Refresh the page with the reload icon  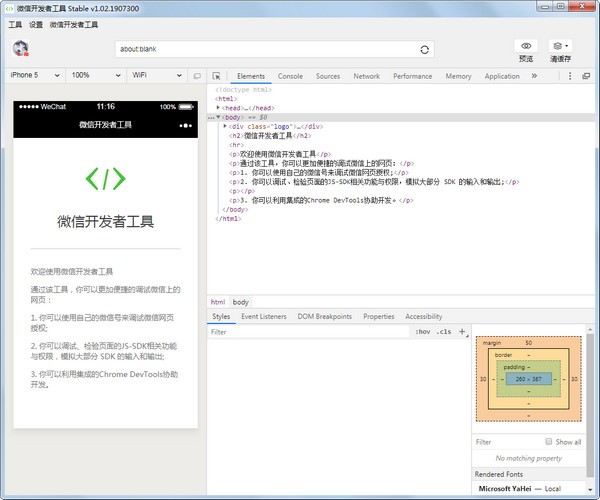tap(425, 49)
